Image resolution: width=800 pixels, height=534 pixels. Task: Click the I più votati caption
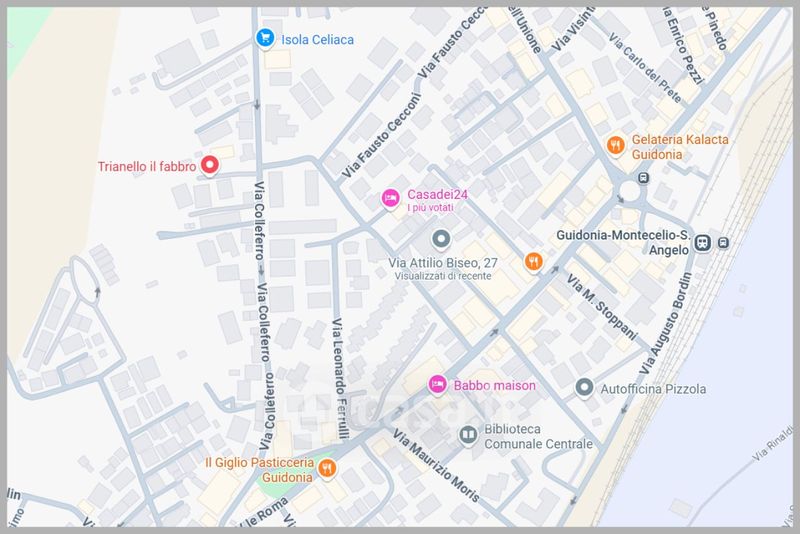430,208
